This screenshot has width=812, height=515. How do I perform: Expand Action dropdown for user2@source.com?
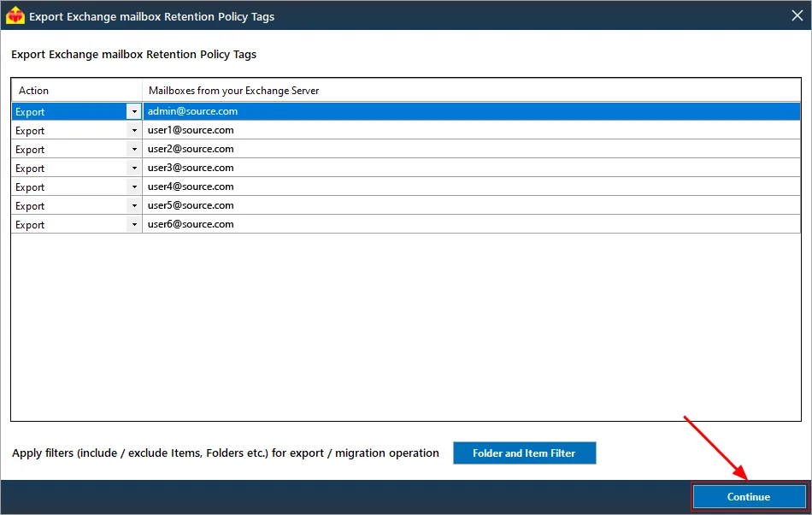point(134,149)
